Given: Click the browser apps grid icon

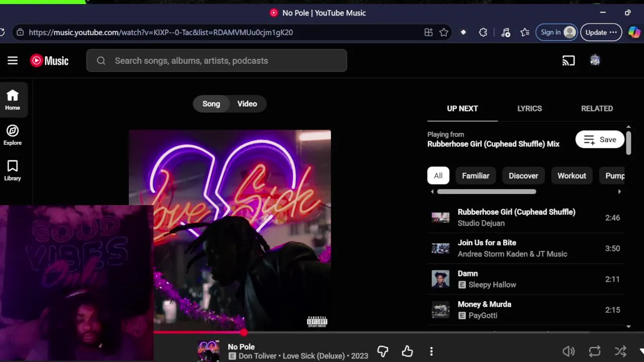Looking at the screenshot, I should coord(429,32).
